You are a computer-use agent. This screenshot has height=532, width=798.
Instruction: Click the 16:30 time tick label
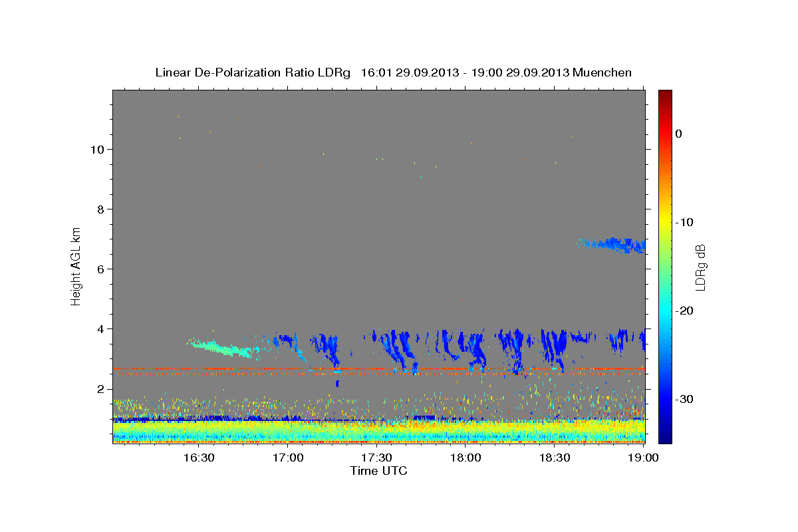pos(198,458)
